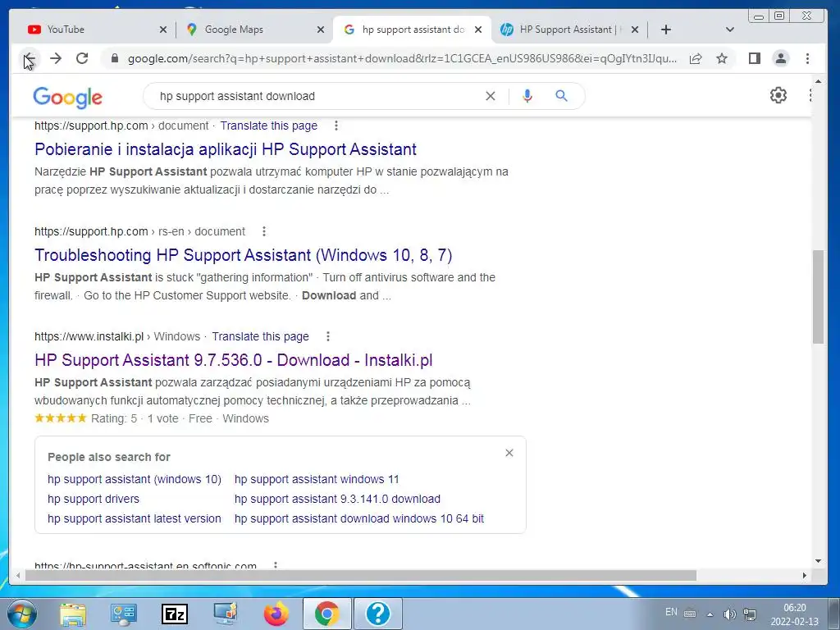Close the YouTube tab

[163, 30]
